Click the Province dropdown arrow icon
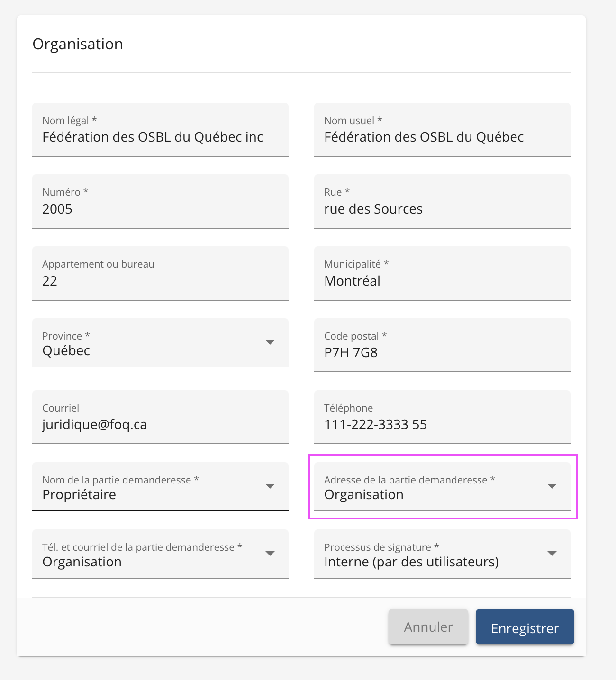This screenshot has width=616, height=680. (x=270, y=342)
